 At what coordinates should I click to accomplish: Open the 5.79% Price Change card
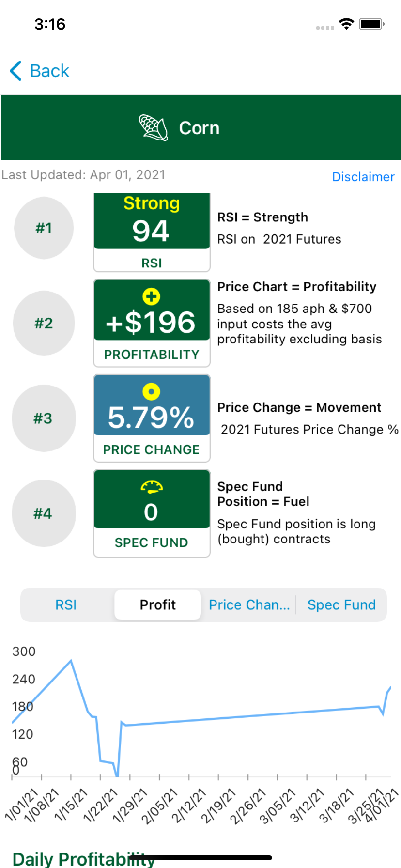pyautogui.click(x=152, y=418)
